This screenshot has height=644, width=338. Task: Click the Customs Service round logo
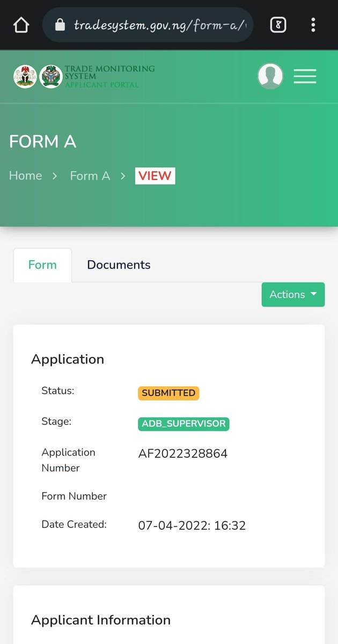pos(51,76)
